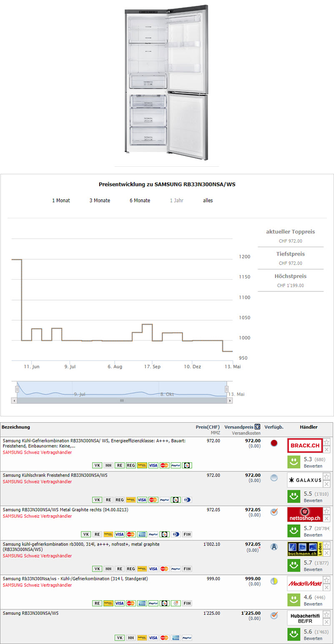The height and width of the screenshot is (644, 334).
Task: Click the star icon beside nettoshop.ch logo
Action: [x=327, y=511]
